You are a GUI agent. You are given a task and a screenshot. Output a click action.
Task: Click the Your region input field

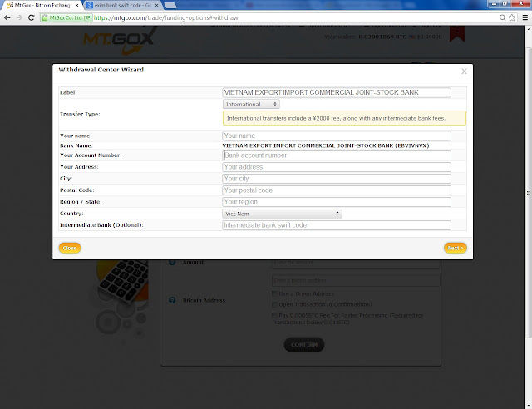[x=337, y=202]
